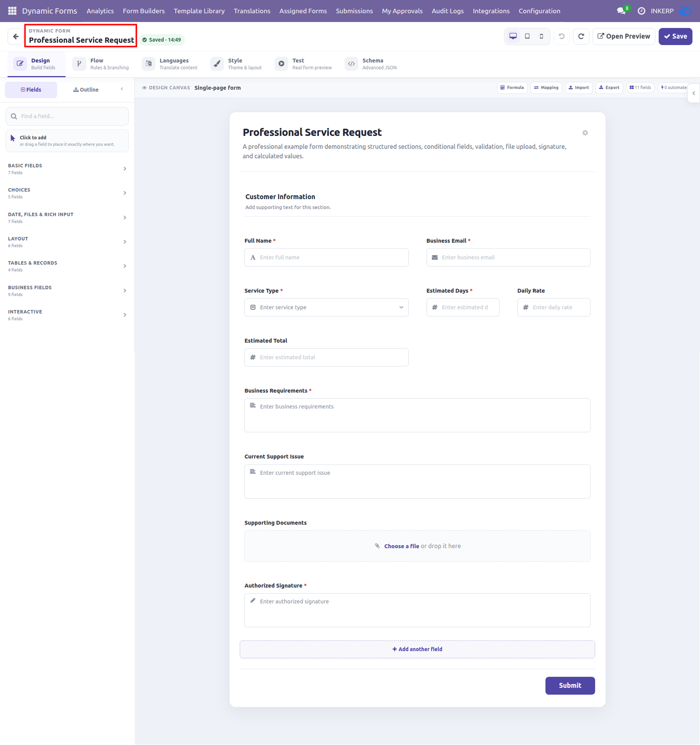Click Add another field
The image size is (700, 745).
pyautogui.click(x=417, y=649)
